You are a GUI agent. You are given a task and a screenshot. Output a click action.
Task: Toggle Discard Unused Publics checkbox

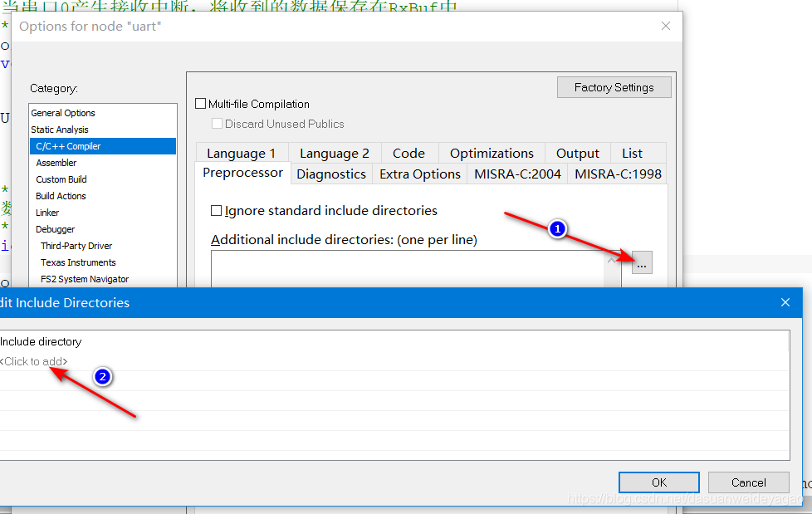[217, 124]
